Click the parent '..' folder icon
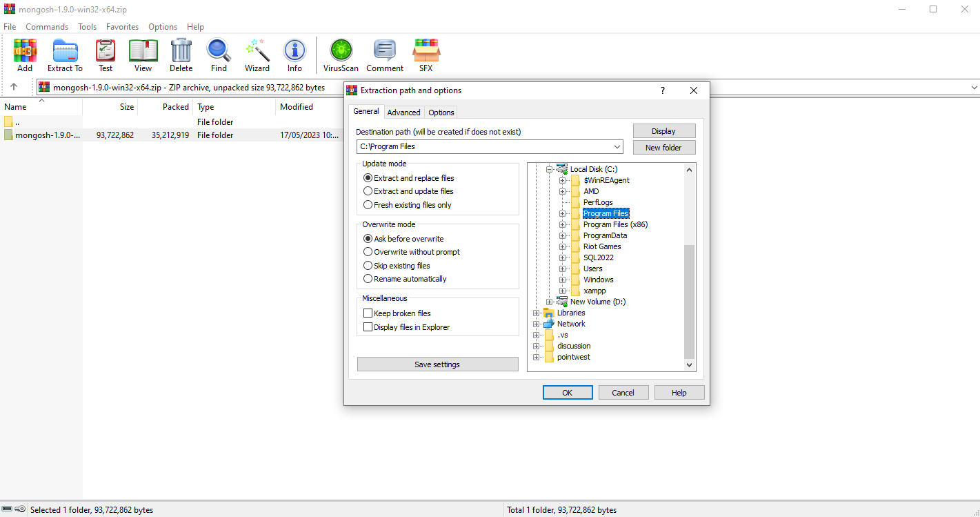 8,121
